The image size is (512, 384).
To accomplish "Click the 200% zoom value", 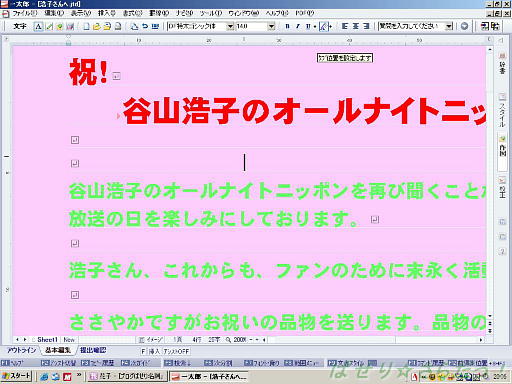I will point(240,340).
